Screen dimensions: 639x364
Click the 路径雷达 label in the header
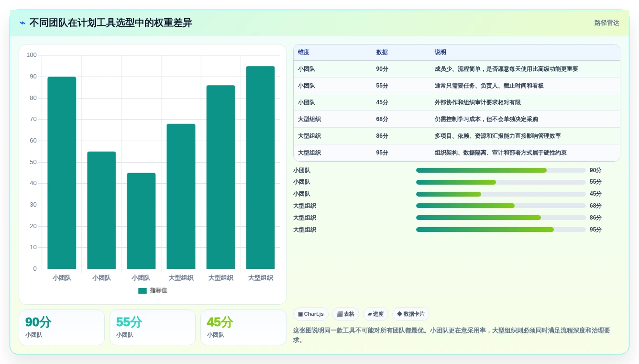pos(607,23)
